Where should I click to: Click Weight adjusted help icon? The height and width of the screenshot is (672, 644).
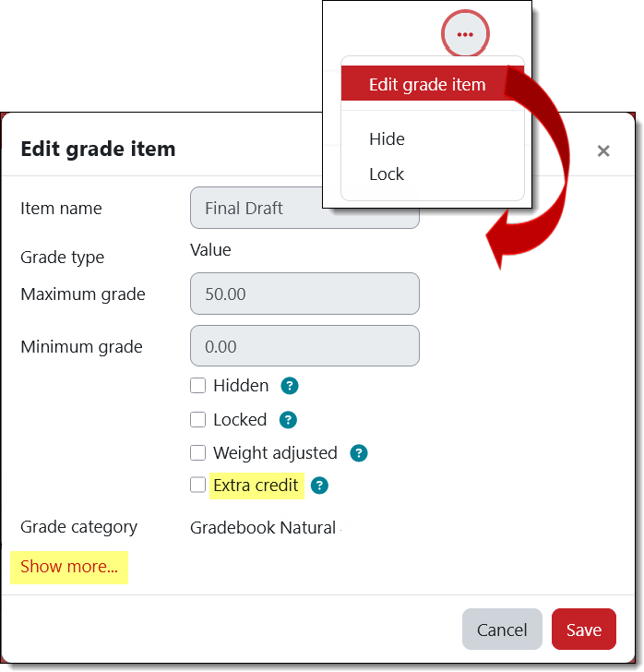(359, 453)
